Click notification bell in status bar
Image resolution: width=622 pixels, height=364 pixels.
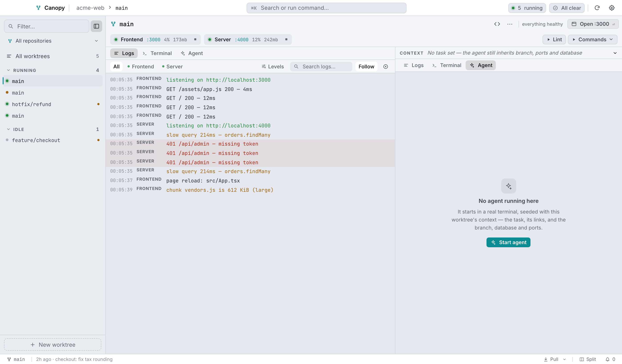pos(607,359)
